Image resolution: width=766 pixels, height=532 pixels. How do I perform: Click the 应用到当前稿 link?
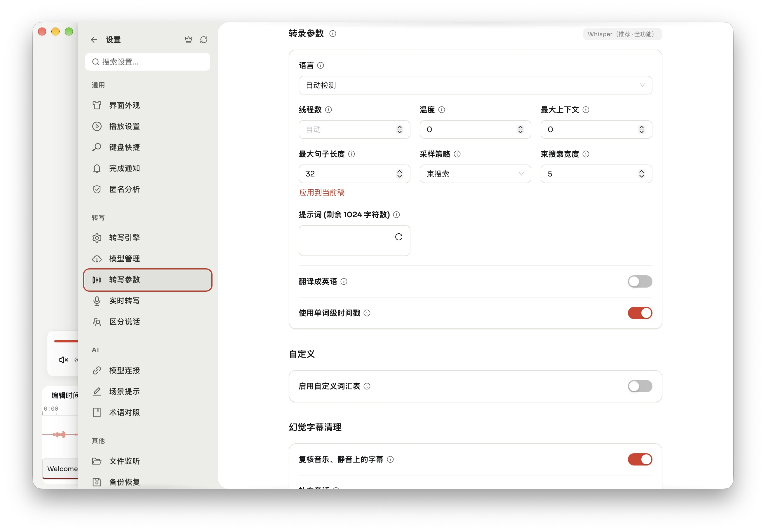[x=322, y=193]
